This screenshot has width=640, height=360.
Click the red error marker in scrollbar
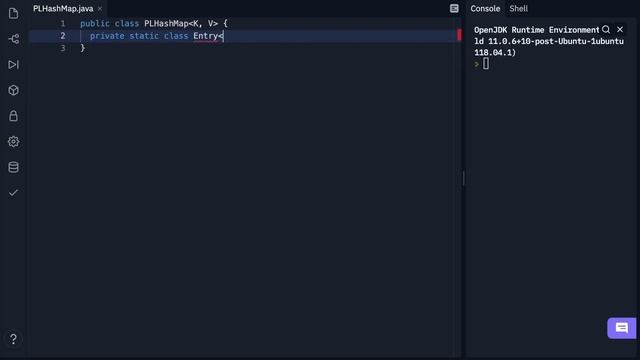(459, 35)
